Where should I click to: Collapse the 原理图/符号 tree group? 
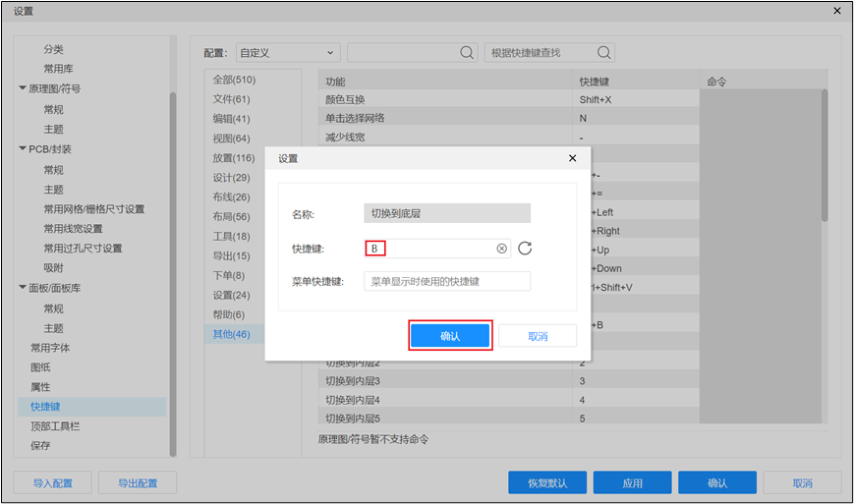pos(23,88)
